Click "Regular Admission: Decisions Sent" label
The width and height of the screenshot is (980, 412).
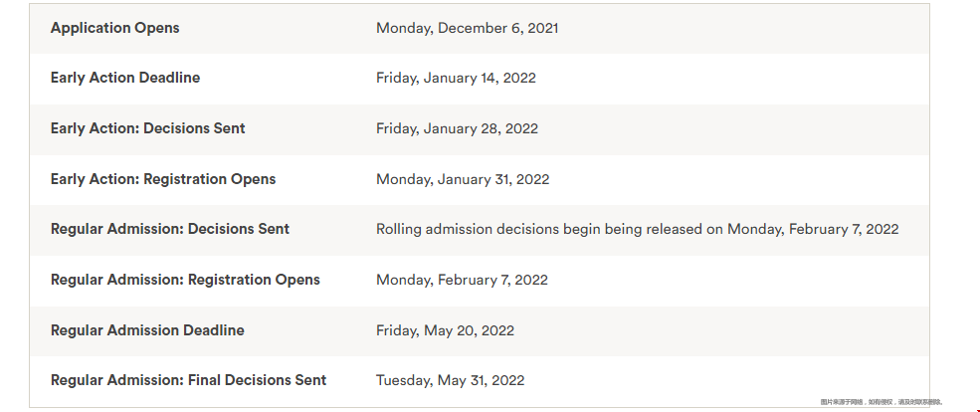pyautogui.click(x=170, y=229)
